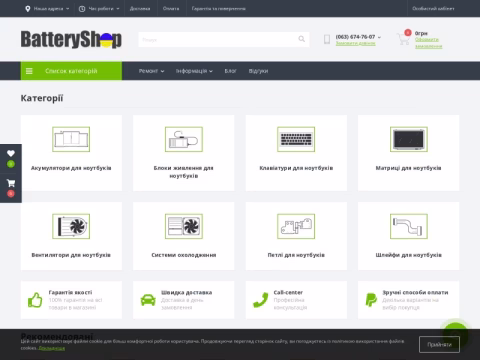Click the laptop screen matrix icon
The image size is (480, 360).
409,139
